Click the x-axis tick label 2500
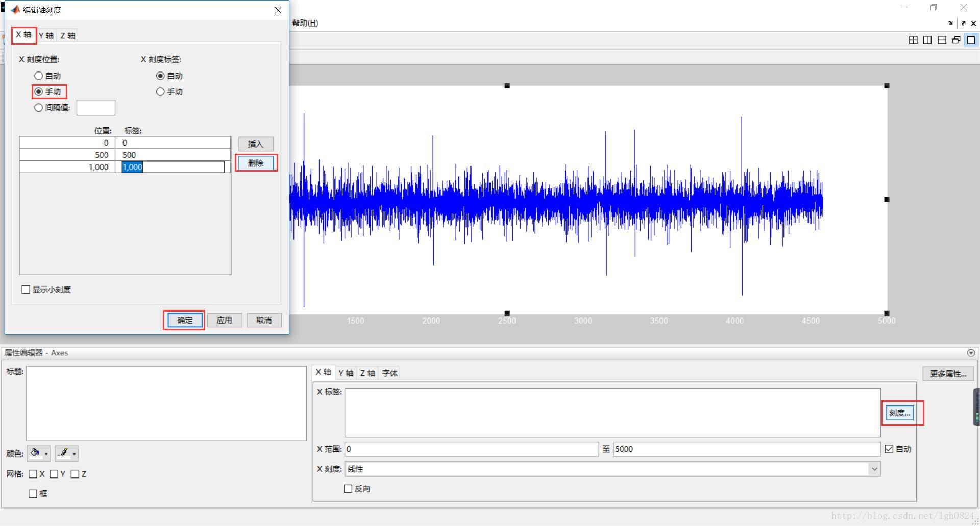 coord(507,321)
